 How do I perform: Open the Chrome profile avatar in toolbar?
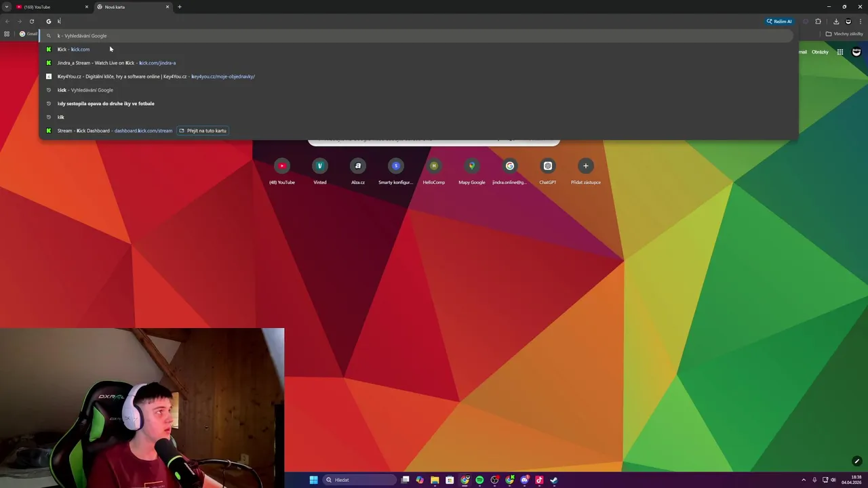[x=848, y=21]
